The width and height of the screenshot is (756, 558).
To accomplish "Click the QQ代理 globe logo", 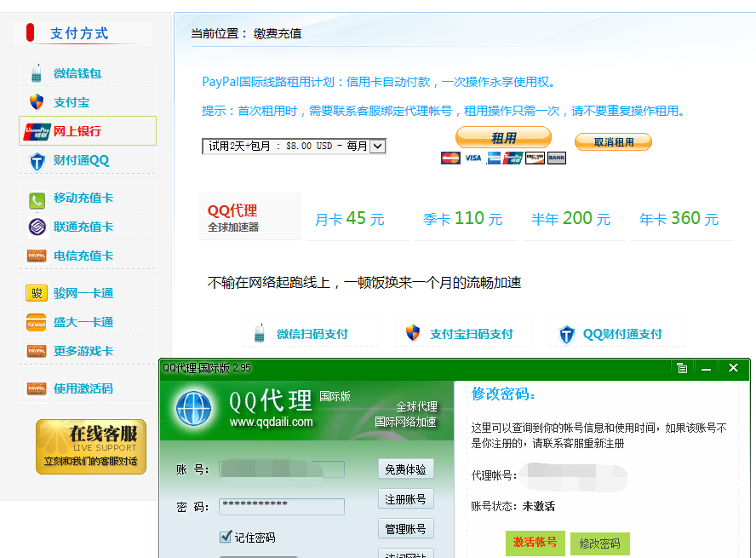I will pos(194,409).
